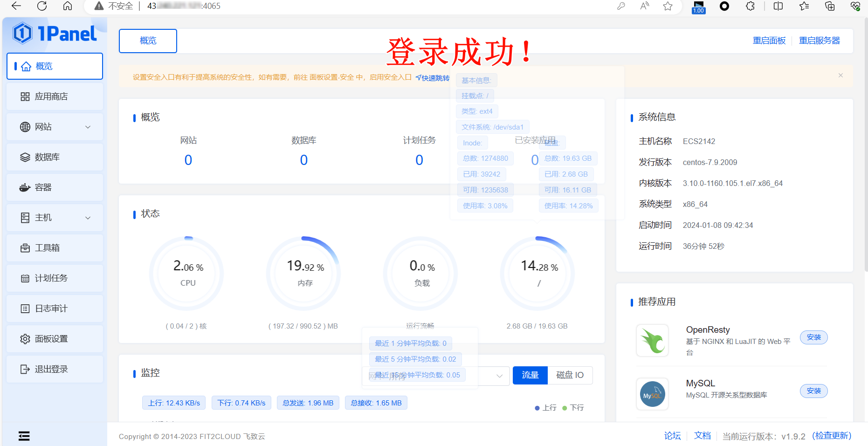Viewport: 868px width, 446px height.
Task: Click the browser back arrow
Action: (16, 6)
